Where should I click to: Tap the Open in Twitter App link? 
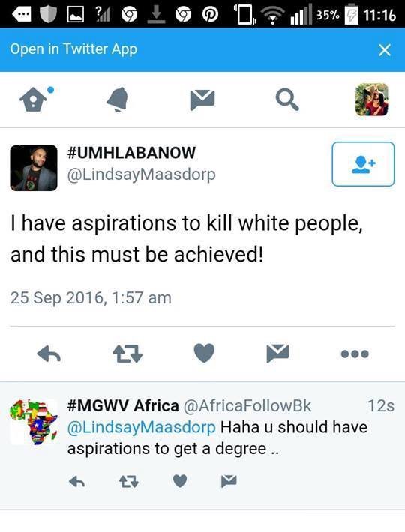coord(73,49)
